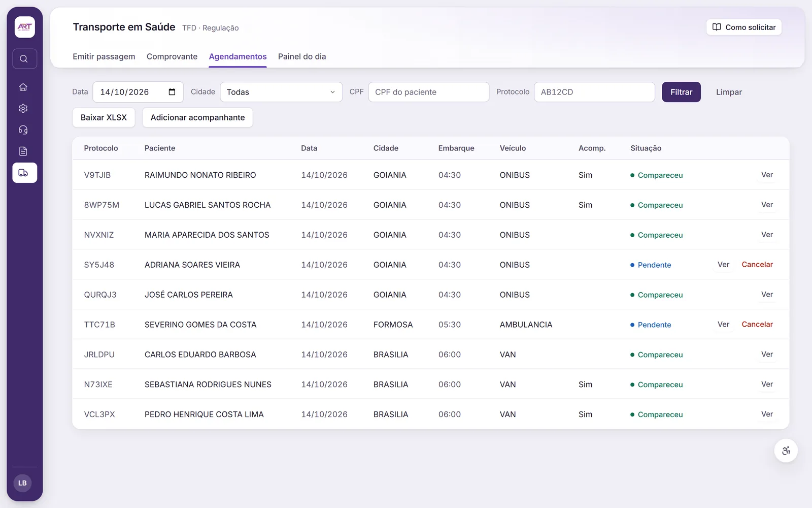
Task: View RAIMUNDO NONATO RIBEIRO's booking
Action: click(767, 175)
